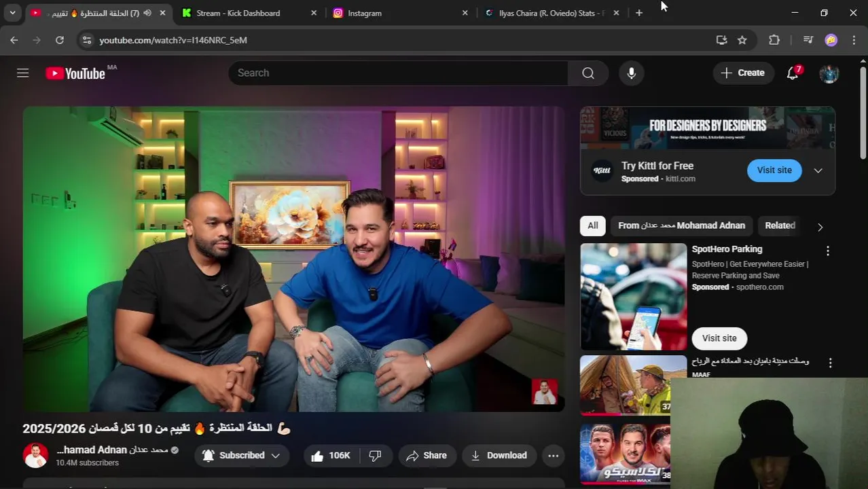Open the Chrome profile avatar
Screen dimensions: 868x489
point(831,40)
